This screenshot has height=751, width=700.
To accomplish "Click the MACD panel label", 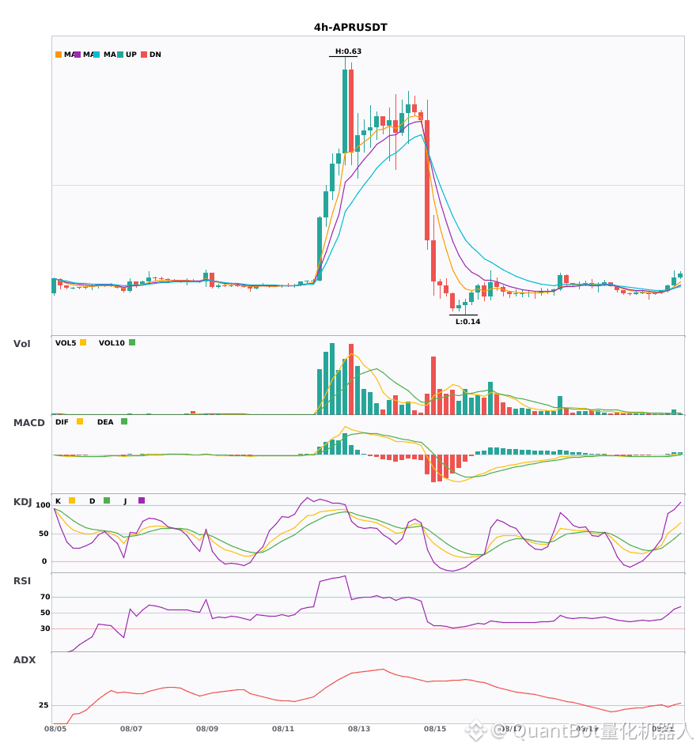I will 28,423.
